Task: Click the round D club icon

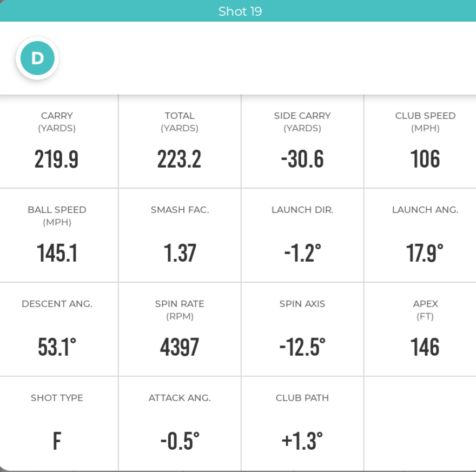Action: tap(37, 58)
